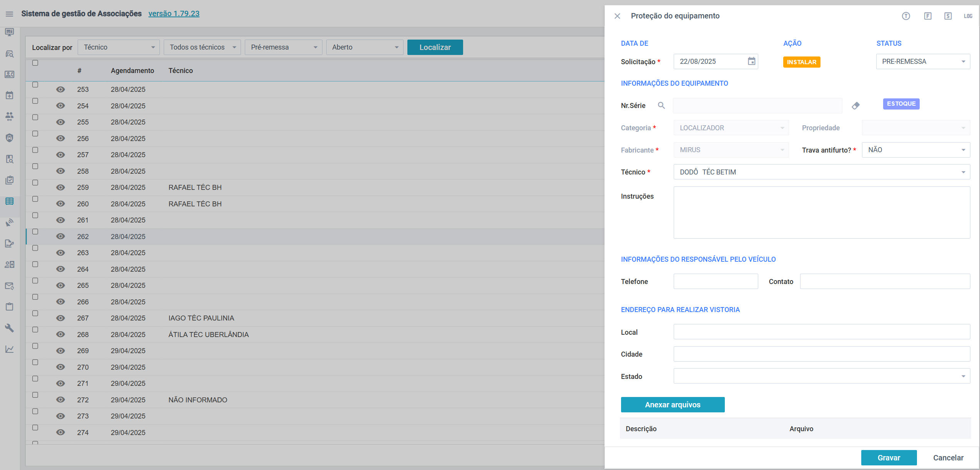The height and width of the screenshot is (470, 980).
Task: Check the checkbox for row 259
Action: pos(35,183)
